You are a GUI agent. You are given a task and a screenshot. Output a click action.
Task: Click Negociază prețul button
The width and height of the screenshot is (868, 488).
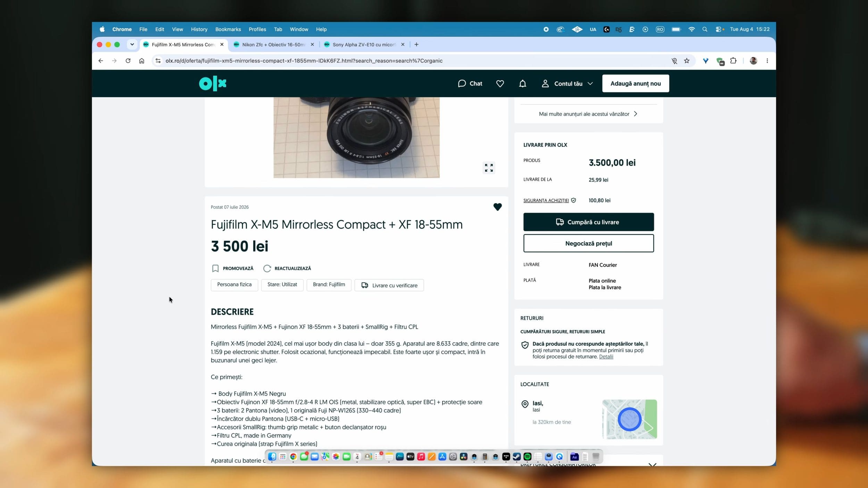pyautogui.click(x=589, y=243)
